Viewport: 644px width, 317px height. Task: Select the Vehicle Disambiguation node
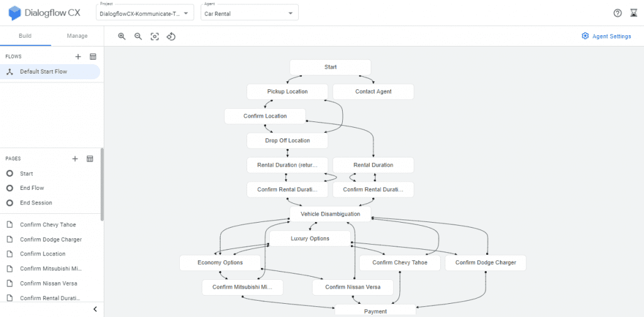(330, 214)
